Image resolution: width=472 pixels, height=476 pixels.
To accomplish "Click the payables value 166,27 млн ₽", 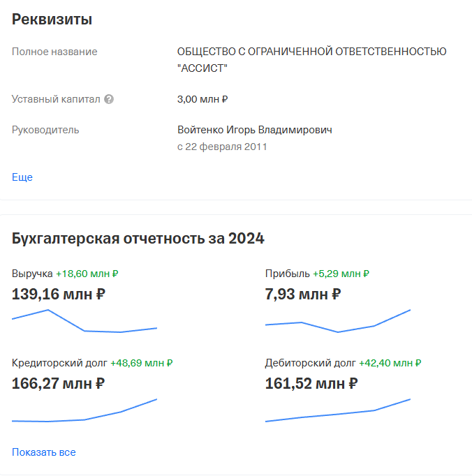I will click(59, 383).
